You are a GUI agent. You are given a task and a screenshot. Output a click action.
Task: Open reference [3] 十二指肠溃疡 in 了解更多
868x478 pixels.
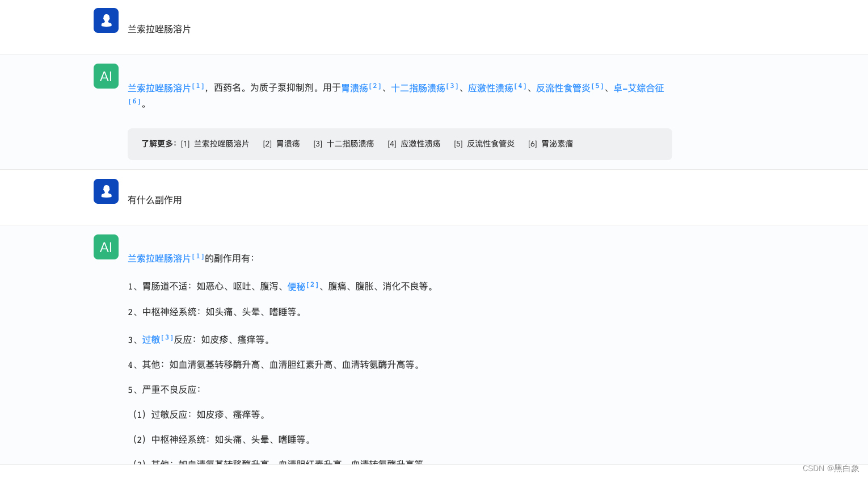pyautogui.click(x=344, y=144)
